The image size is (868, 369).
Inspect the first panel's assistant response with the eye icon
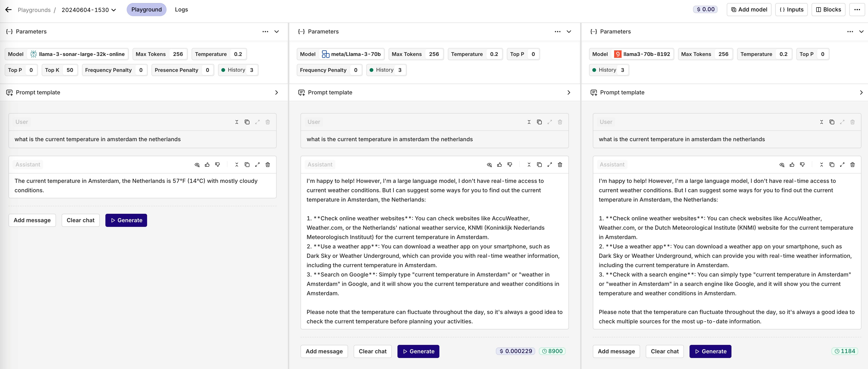click(197, 165)
